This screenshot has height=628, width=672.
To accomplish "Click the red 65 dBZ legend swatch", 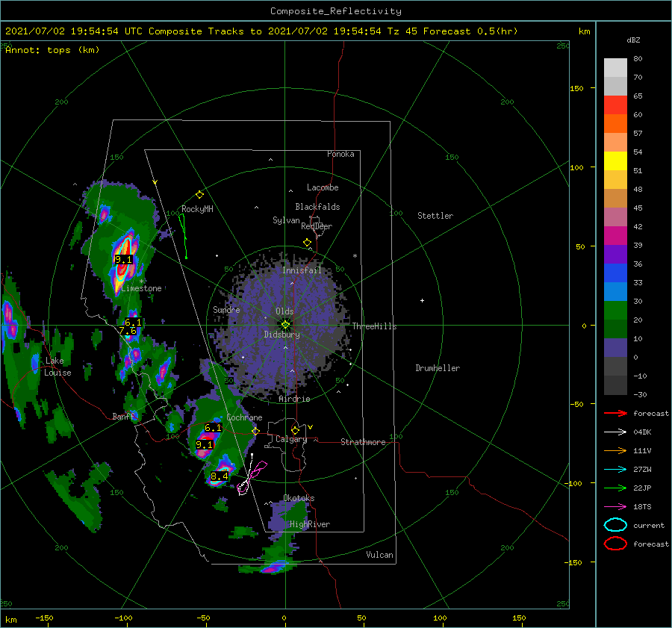I will click(x=615, y=105).
